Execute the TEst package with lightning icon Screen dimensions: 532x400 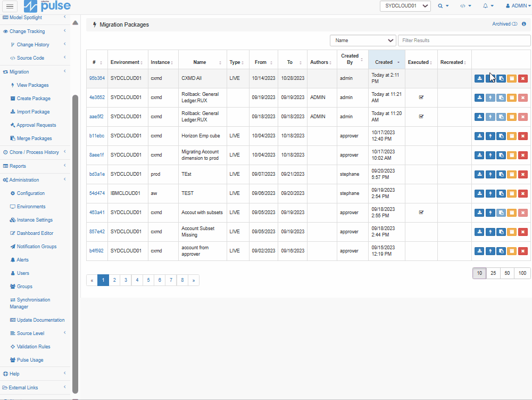pos(491,175)
